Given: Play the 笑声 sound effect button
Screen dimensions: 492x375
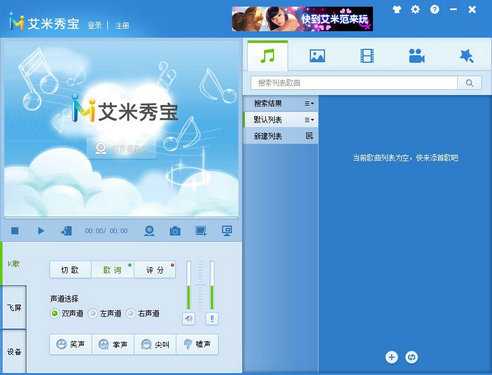Looking at the screenshot, I should coord(71,344).
